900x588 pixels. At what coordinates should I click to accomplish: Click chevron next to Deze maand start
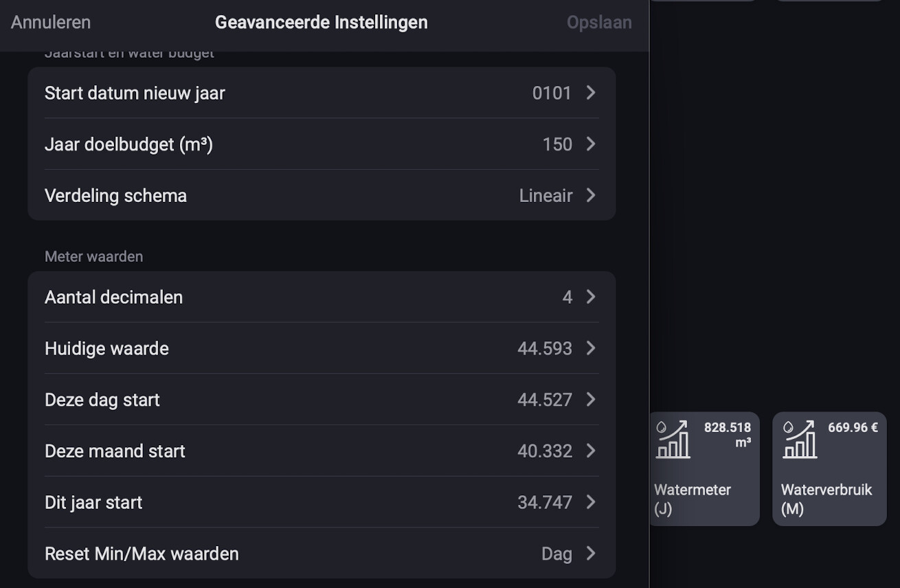click(x=591, y=451)
